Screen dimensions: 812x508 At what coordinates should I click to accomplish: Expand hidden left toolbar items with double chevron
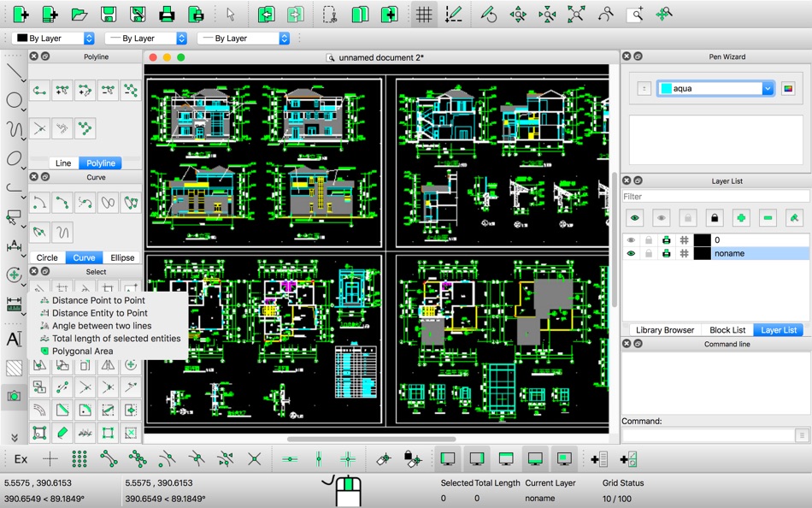14,438
